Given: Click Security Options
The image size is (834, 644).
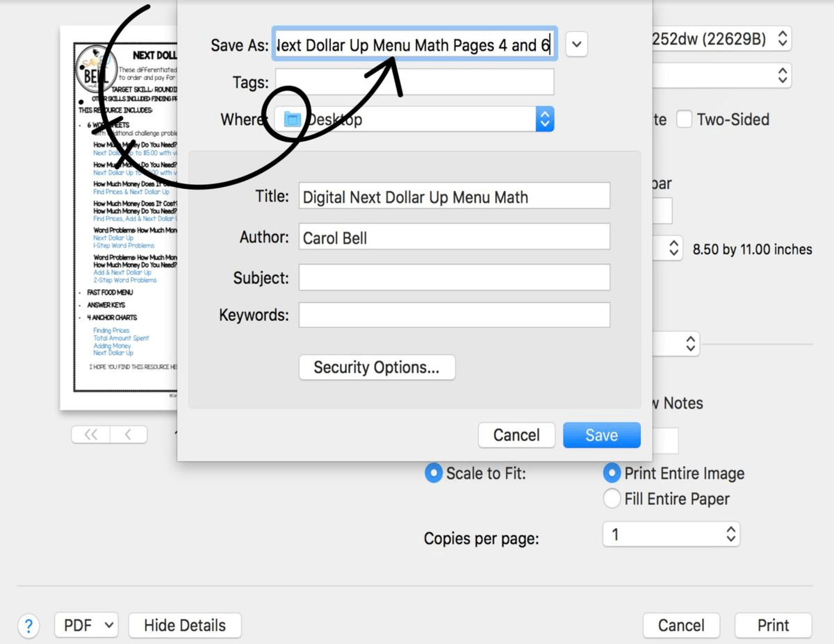Looking at the screenshot, I should [x=377, y=367].
